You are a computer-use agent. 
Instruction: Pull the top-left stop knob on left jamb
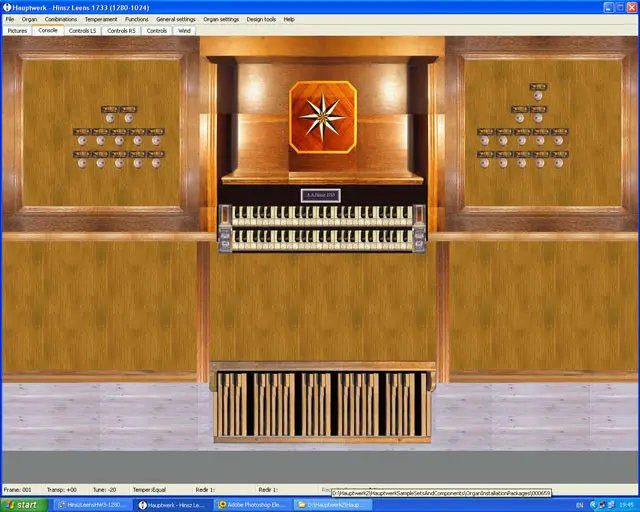110,118
